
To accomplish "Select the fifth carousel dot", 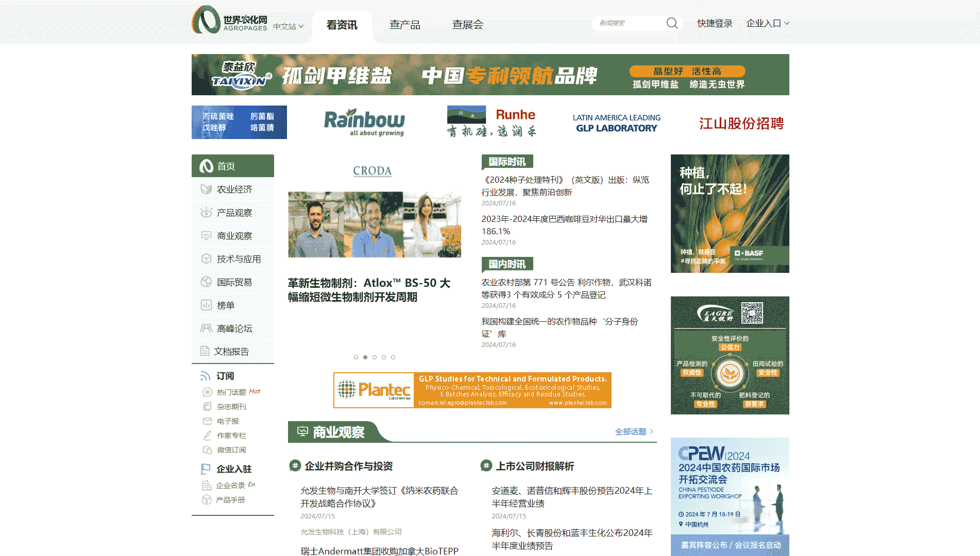I will click(393, 357).
